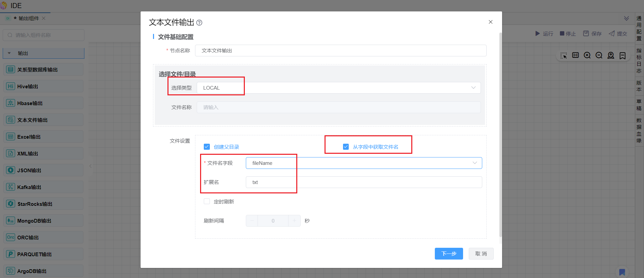
Task: Click the 节点名称 input field
Action: pos(340,51)
